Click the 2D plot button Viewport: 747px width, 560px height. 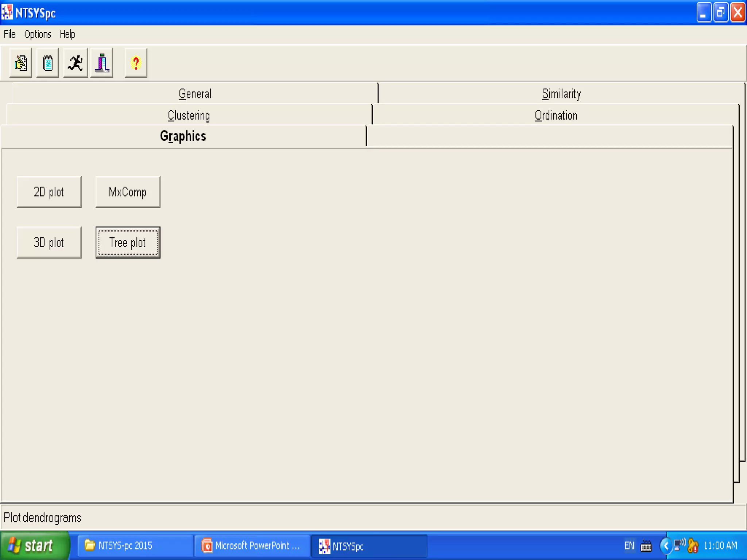tap(49, 192)
